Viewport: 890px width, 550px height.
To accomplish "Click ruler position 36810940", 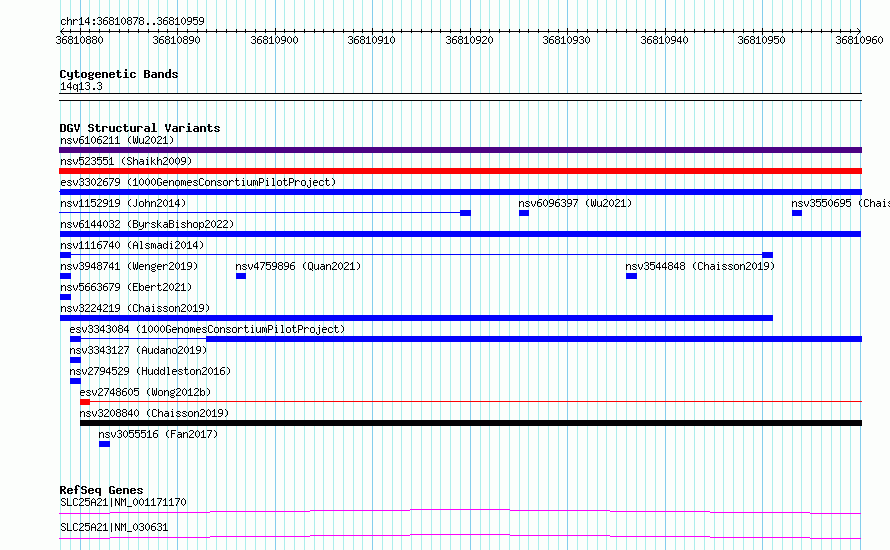I will point(664,40).
